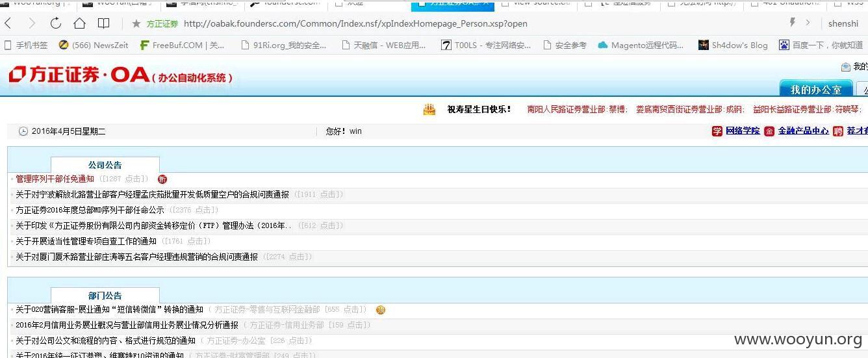The height and width of the screenshot is (358, 868).
Task: Open the FreeBuf.COM bookmark
Action: click(x=182, y=45)
